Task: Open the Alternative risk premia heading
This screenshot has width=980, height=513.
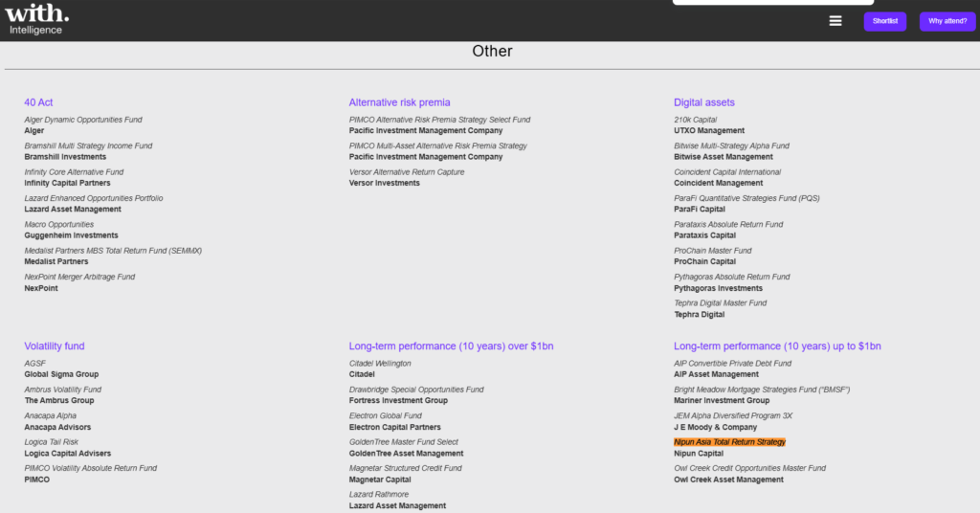Action: coord(399,102)
